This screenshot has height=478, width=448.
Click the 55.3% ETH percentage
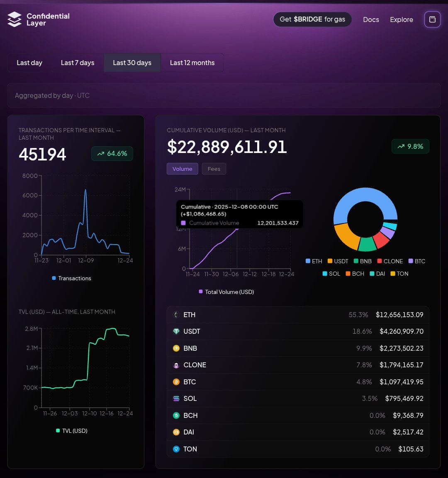click(x=358, y=315)
